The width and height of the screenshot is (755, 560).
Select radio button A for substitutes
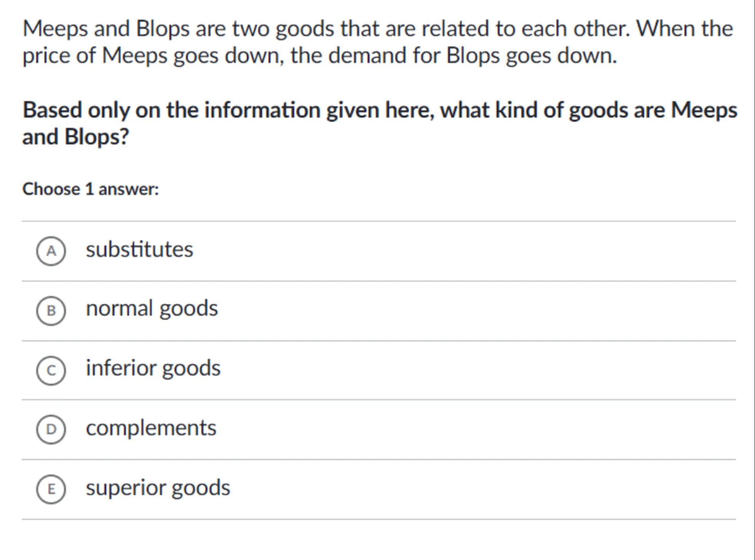(51, 251)
